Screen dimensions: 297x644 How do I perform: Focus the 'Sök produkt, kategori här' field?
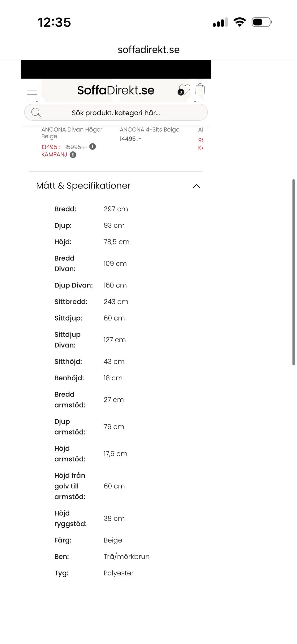(116, 113)
